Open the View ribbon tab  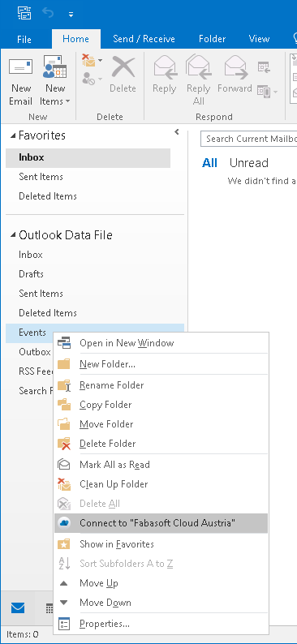click(x=259, y=39)
